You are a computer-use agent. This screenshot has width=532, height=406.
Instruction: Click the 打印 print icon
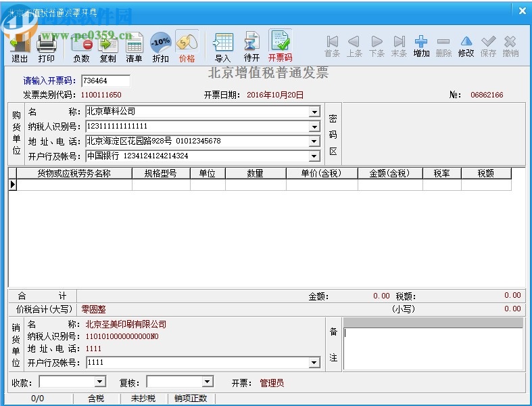[x=47, y=48]
